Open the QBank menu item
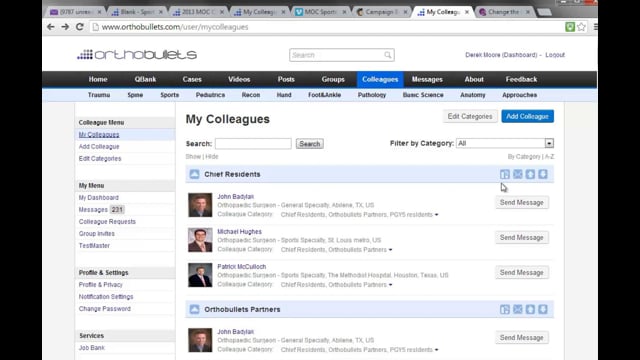The width and height of the screenshot is (640, 360). 145,79
